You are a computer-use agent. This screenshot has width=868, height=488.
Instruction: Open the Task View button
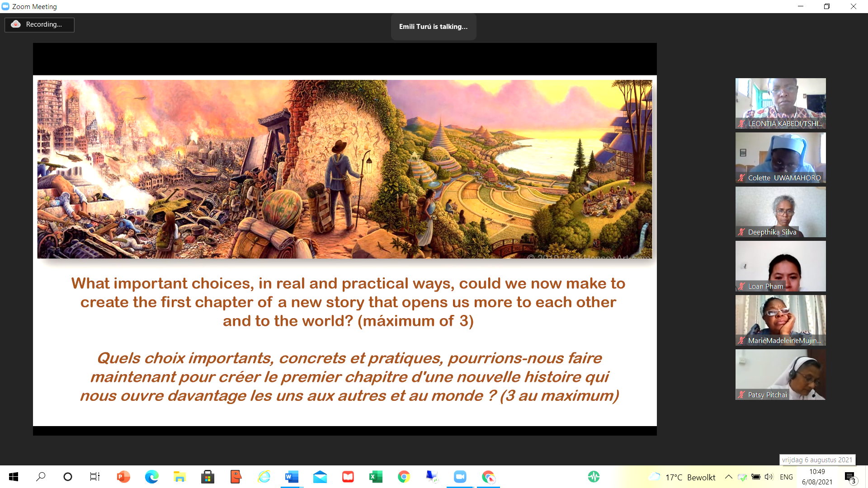coord(94,477)
